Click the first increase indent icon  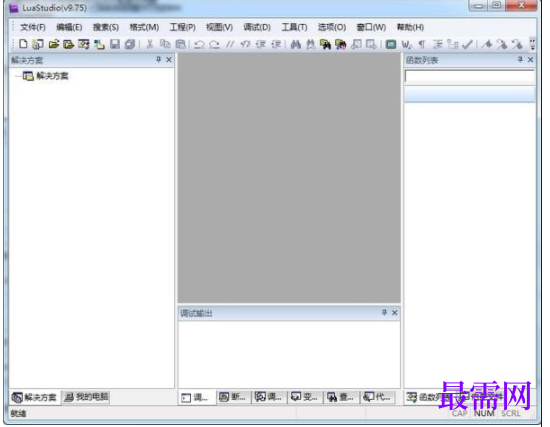(x=260, y=44)
